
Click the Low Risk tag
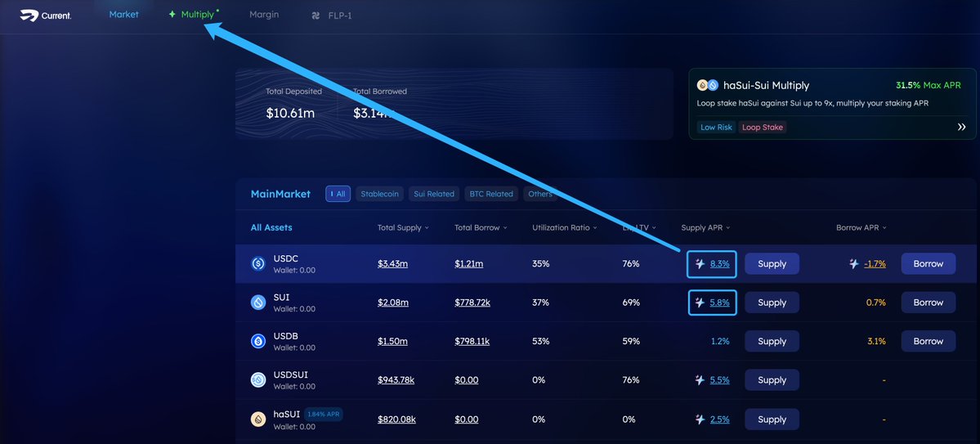716,127
